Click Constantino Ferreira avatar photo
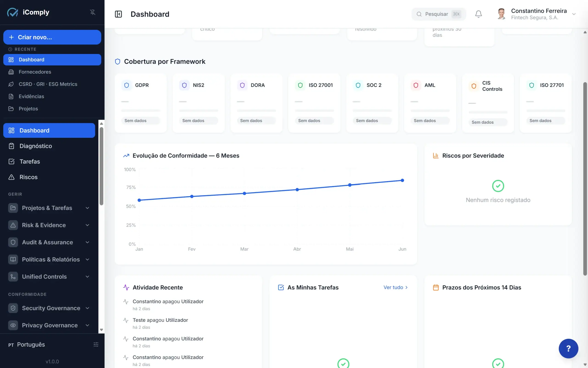Image resolution: width=588 pixels, height=368 pixels. pyautogui.click(x=501, y=14)
